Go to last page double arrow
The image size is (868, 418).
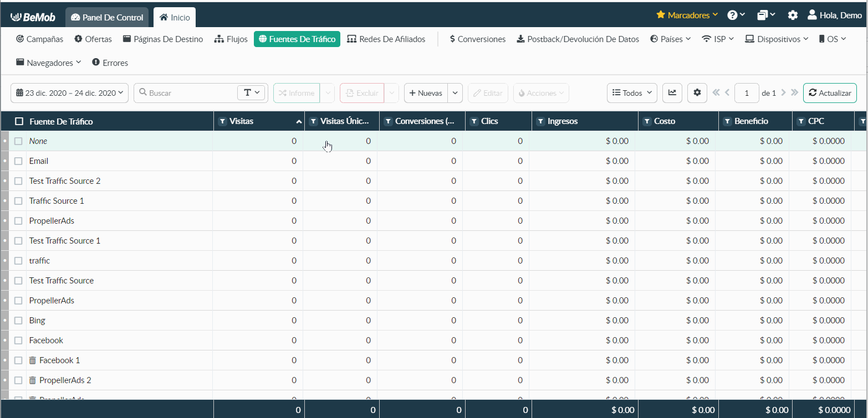click(x=794, y=93)
